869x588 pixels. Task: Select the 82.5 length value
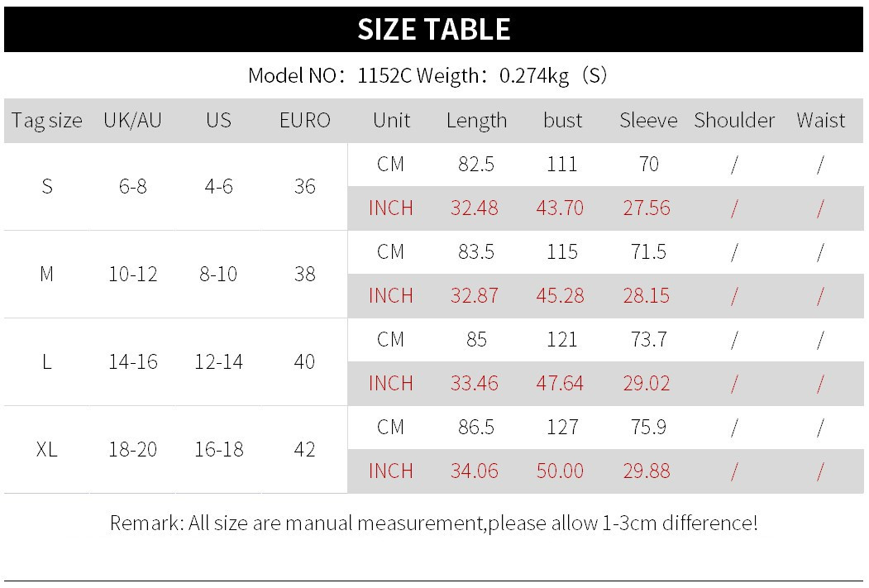coord(476,165)
